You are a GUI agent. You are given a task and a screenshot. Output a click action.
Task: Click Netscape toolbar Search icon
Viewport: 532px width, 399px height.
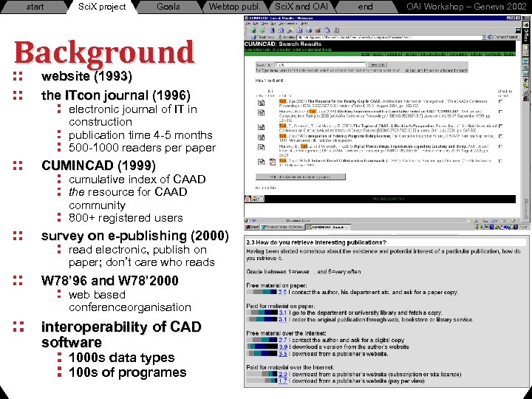(290, 30)
